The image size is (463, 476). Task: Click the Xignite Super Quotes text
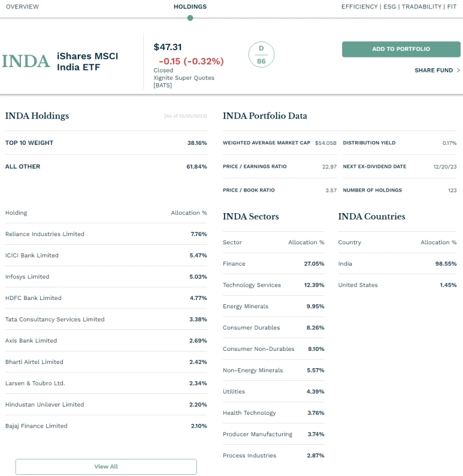coord(184,78)
